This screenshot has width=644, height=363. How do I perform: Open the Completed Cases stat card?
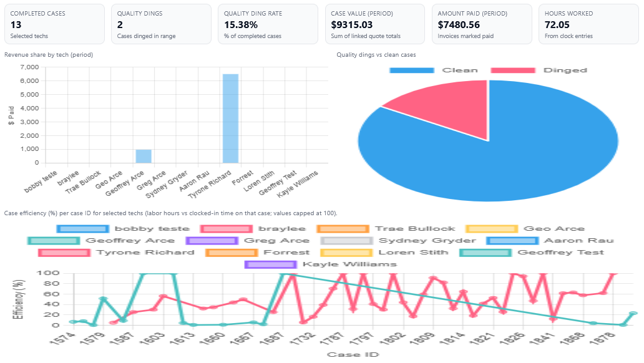pyautogui.click(x=54, y=24)
